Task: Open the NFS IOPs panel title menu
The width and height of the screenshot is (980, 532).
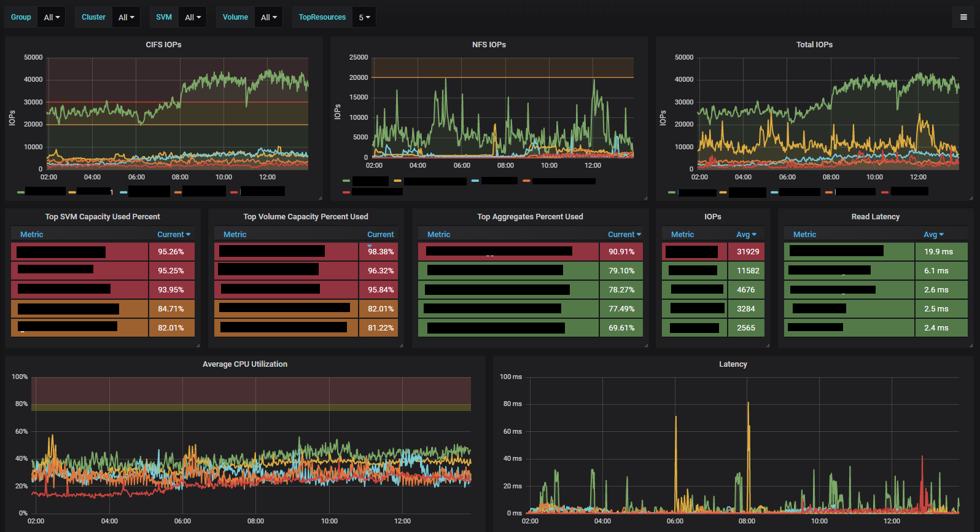Action: 489,45
